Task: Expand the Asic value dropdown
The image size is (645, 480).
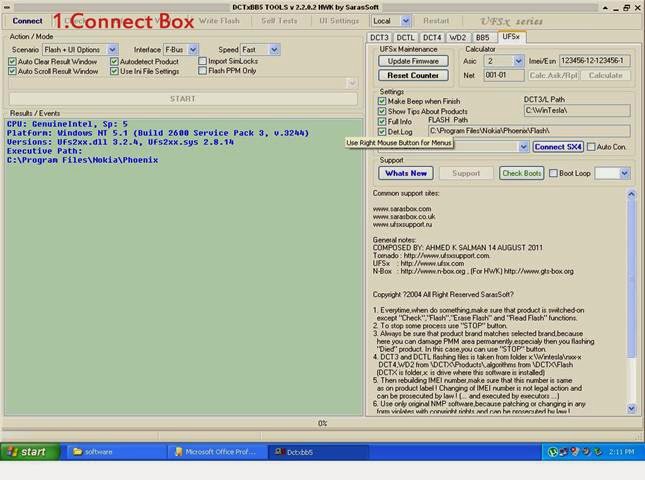Action: (x=518, y=61)
